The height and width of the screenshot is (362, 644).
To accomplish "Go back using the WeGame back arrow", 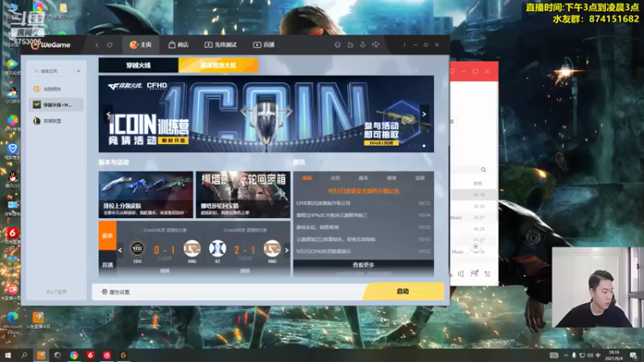I will coord(97,45).
